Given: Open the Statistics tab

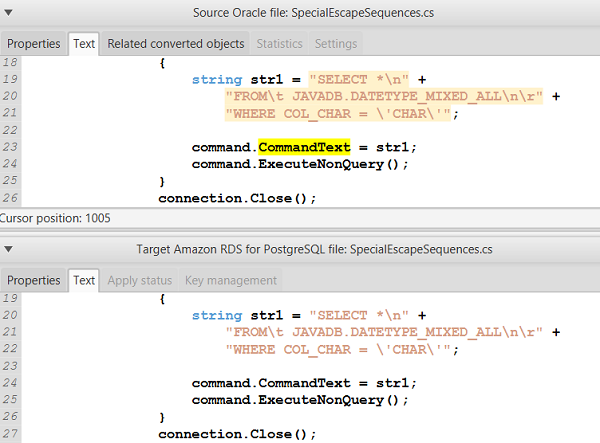Looking at the screenshot, I should point(279,44).
